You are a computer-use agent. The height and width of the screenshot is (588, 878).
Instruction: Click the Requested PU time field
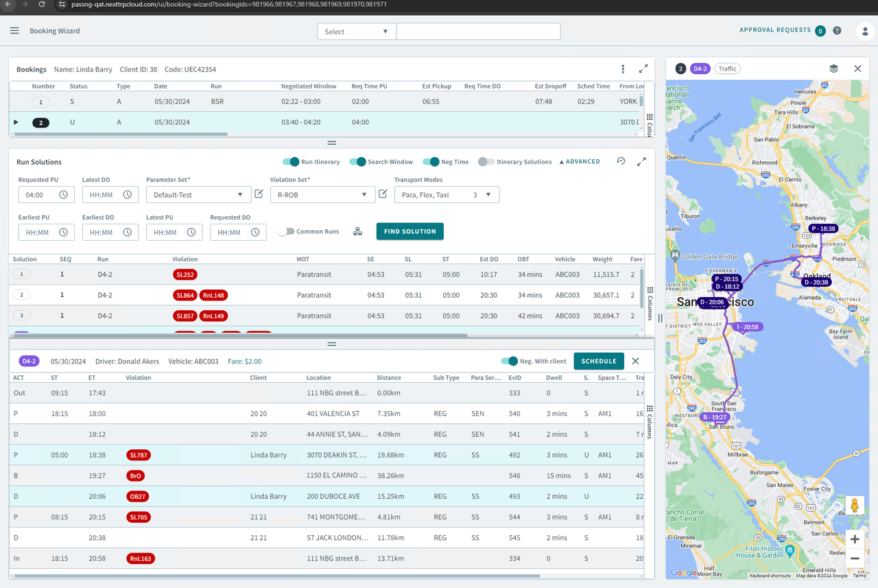(x=41, y=194)
